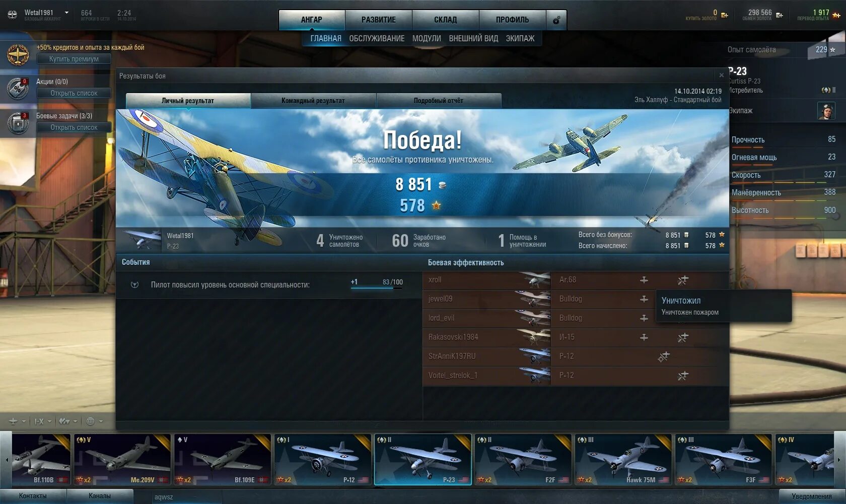Viewport: 846px width, 504px height.
Task: Open the МОДУЛИ submenu
Action: (x=427, y=39)
